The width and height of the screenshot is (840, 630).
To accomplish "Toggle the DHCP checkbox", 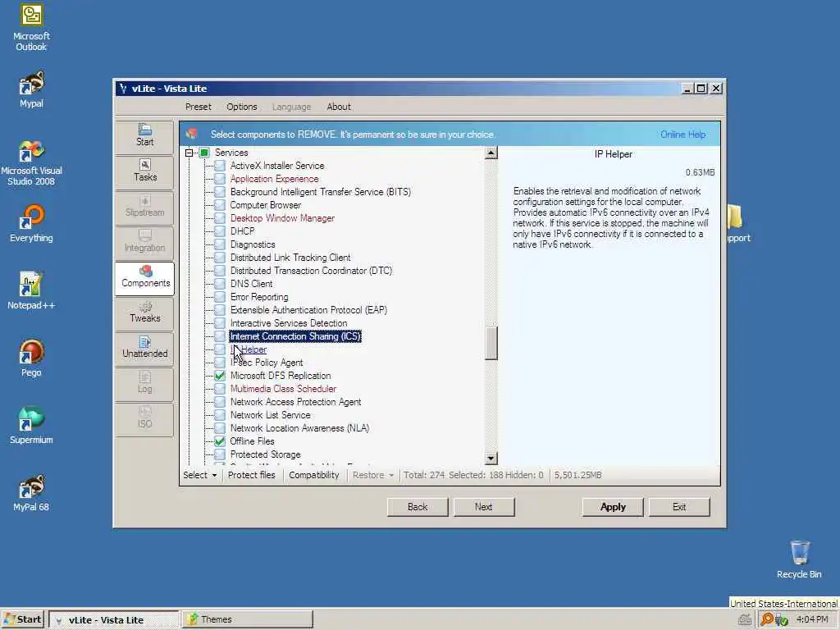I will click(x=220, y=231).
